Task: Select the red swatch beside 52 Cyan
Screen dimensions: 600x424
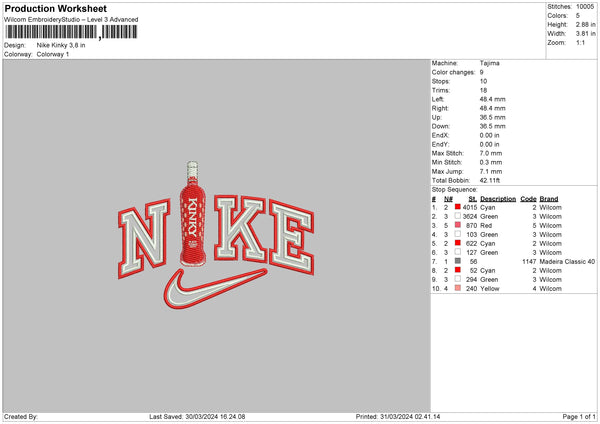Action: coord(458,270)
